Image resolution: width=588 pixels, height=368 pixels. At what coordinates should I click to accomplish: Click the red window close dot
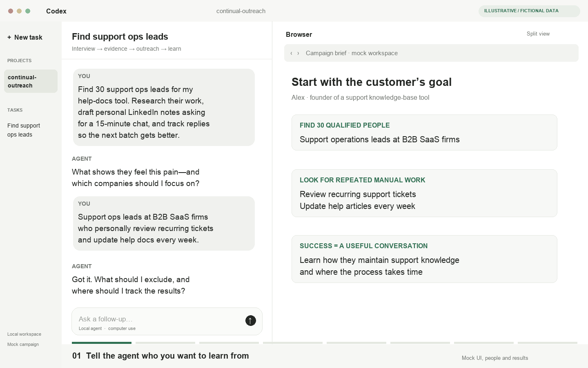(11, 11)
